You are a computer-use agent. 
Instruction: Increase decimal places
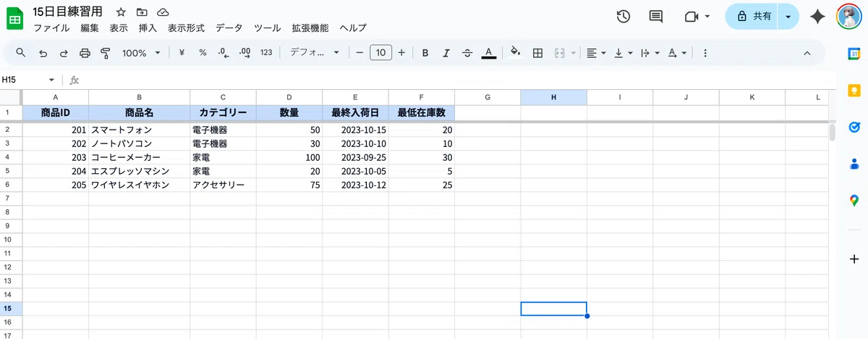244,53
